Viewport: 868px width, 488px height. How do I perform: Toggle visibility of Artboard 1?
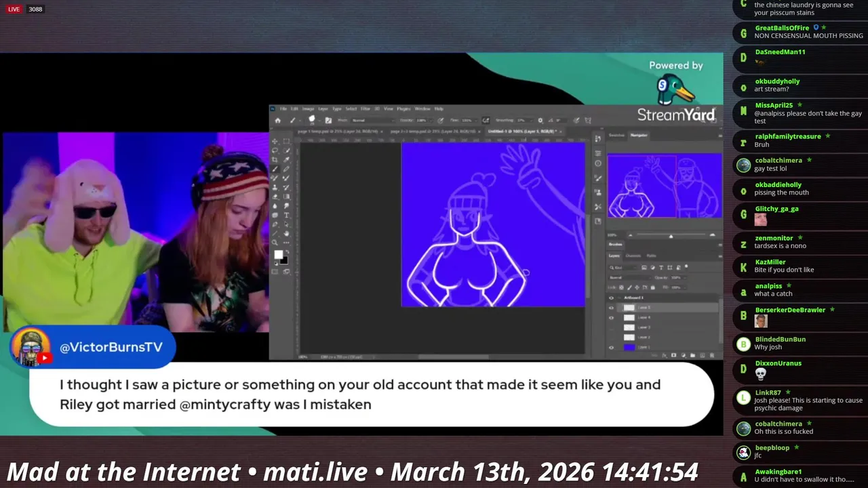coord(611,298)
